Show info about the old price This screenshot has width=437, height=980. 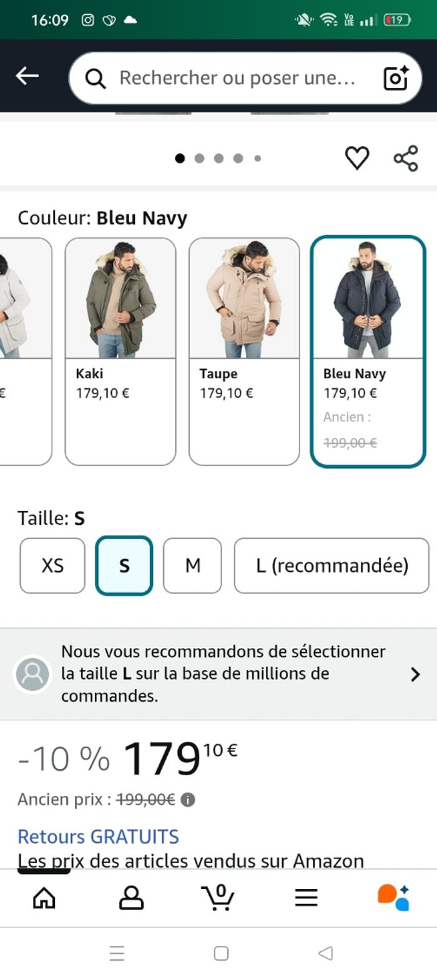click(188, 800)
